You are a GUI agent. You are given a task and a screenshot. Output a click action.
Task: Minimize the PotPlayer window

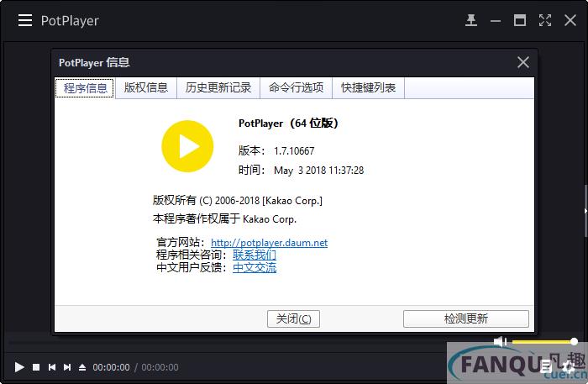[x=496, y=21]
